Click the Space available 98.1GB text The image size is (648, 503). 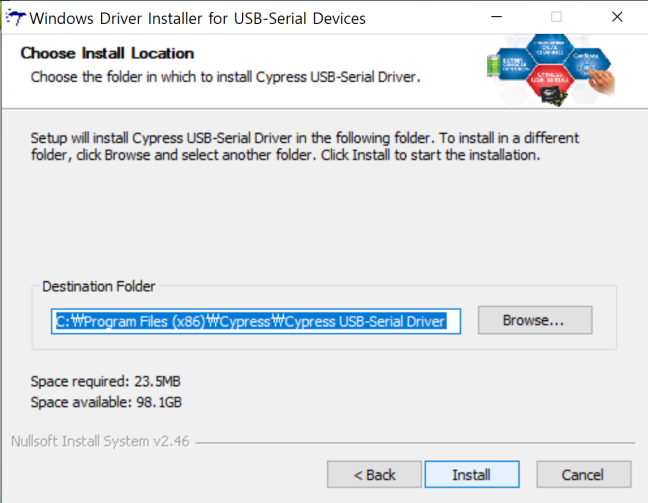[x=106, y=402]
